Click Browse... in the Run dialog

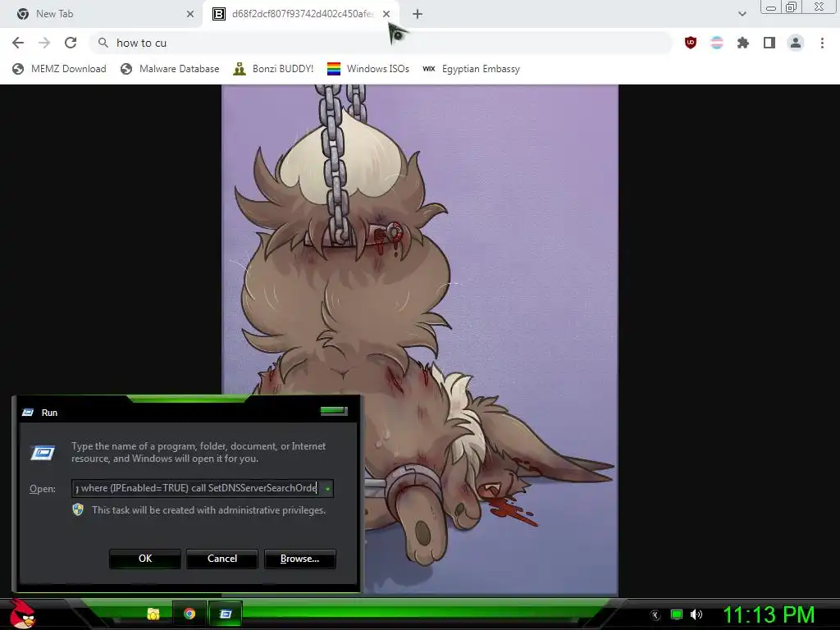[x=300, y=559]
